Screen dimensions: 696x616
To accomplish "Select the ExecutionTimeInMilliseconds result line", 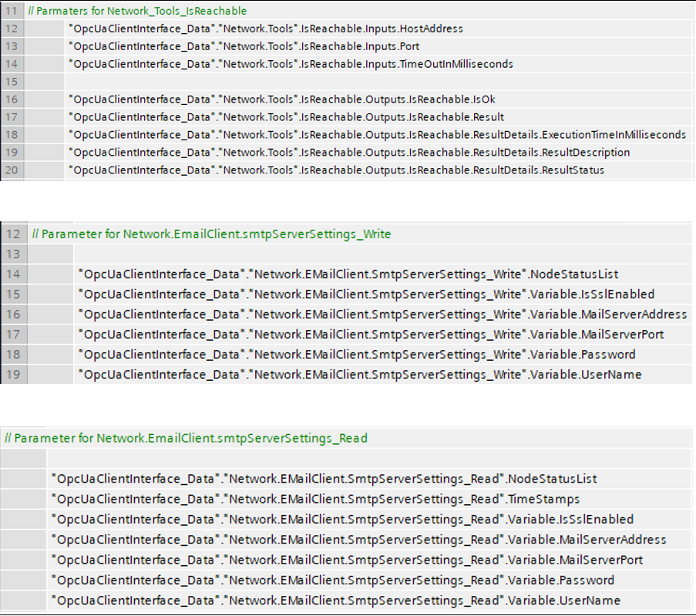I will (377, 135).
